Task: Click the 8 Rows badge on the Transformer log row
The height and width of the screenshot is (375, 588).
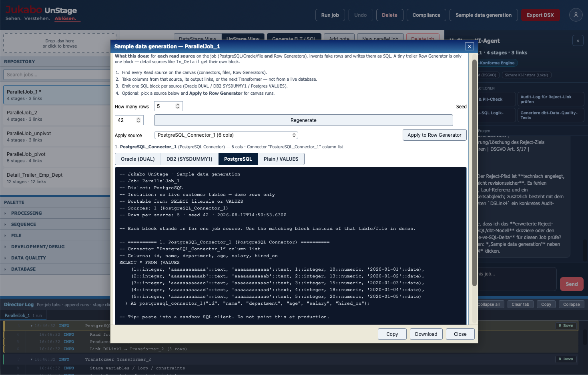Action: [x=566, y=359]
